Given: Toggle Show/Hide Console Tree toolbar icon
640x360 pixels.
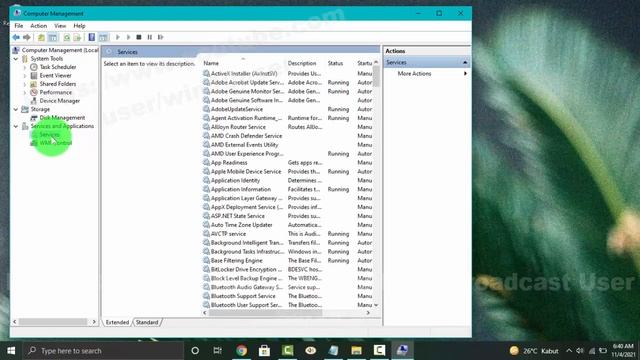Looking at the screenshot, I should click(53, 37).
